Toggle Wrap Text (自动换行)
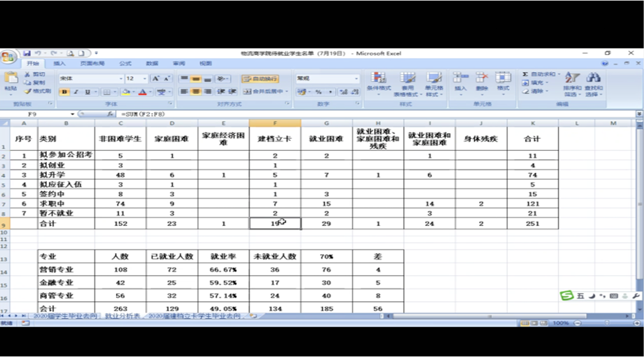 [259, 79]
